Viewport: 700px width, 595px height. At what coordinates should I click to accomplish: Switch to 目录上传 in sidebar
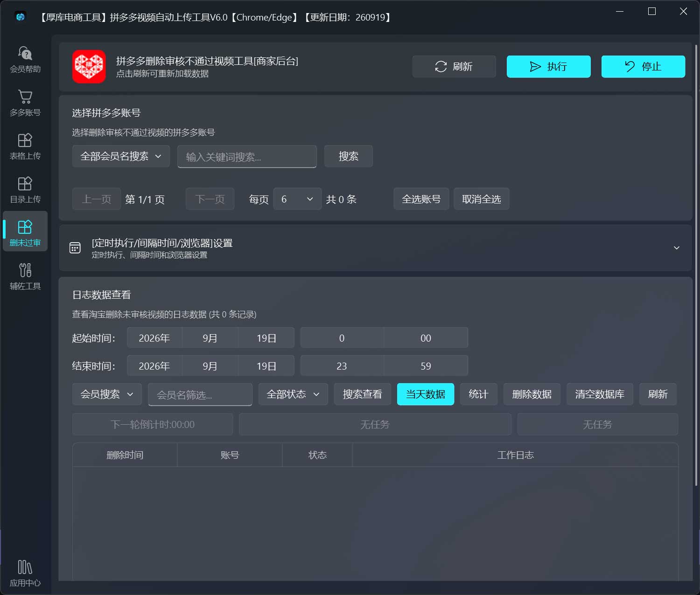click(x=25, y=189)
